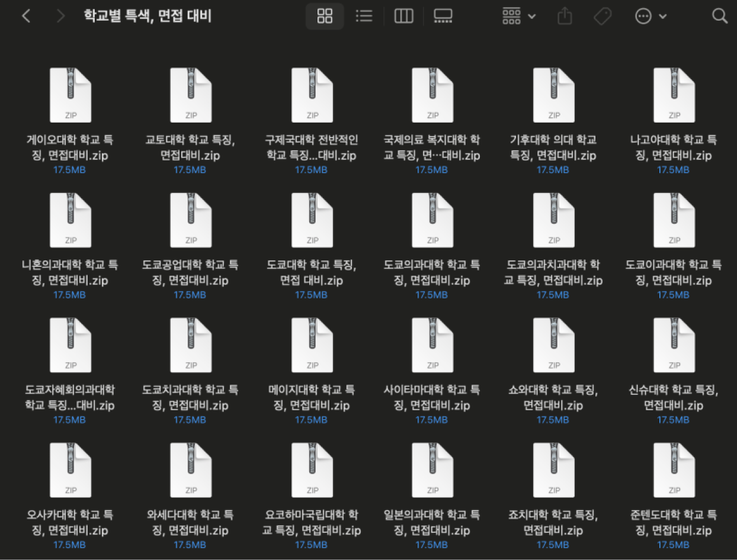This screenshot has height=560, width=737.
Task: Click 17.5MB size under 준텐도대학 file
Action: [x=674, y=545]
